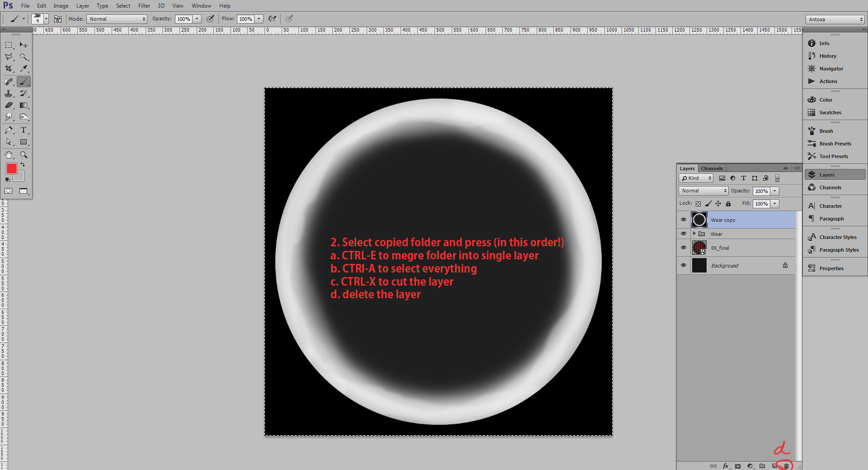
Task: Select the Polygonal Lasso tool
Action: tap(9, 57)
